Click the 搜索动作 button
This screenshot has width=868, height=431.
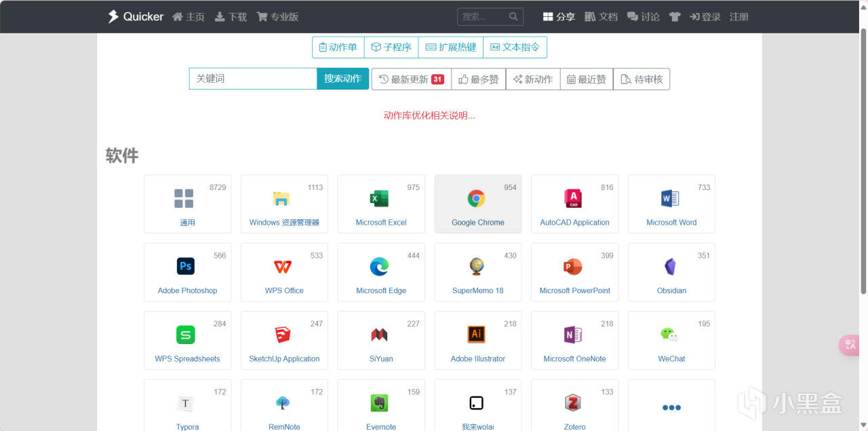[x=342, y=79]
